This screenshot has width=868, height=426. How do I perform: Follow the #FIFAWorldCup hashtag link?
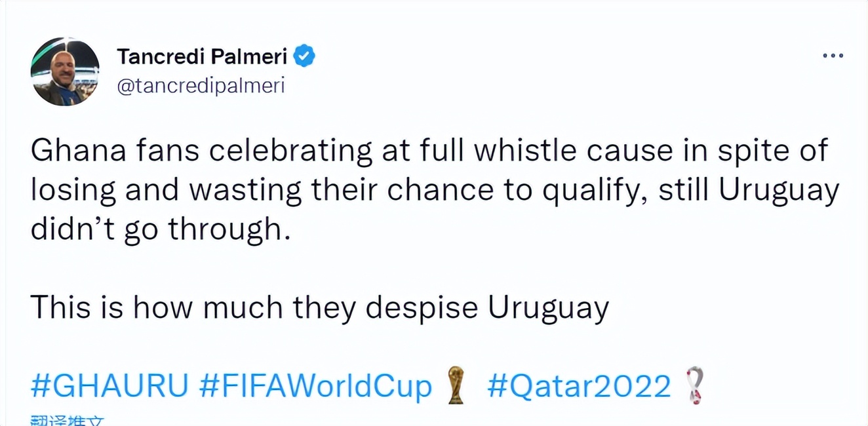pyautogui.click(x=315, y=386)
